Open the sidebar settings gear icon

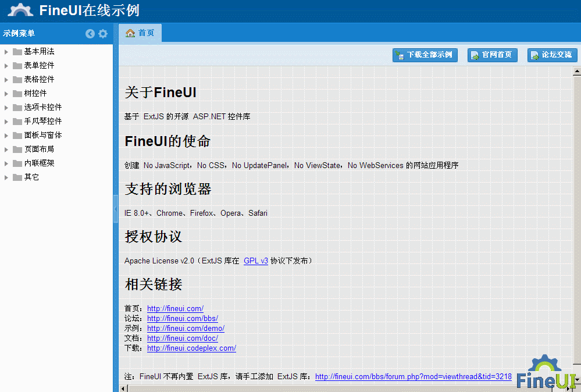coord(103,34)
